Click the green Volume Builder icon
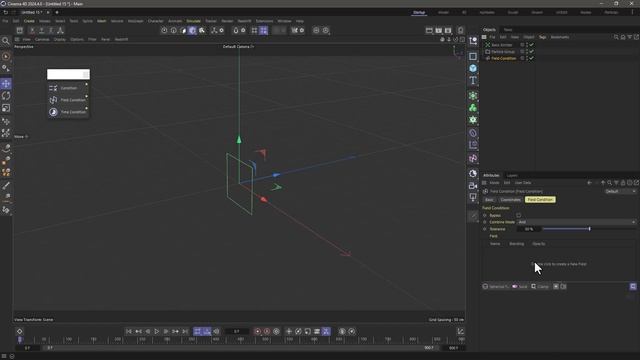This screenshot has width=640, height=360. (473, 108)
